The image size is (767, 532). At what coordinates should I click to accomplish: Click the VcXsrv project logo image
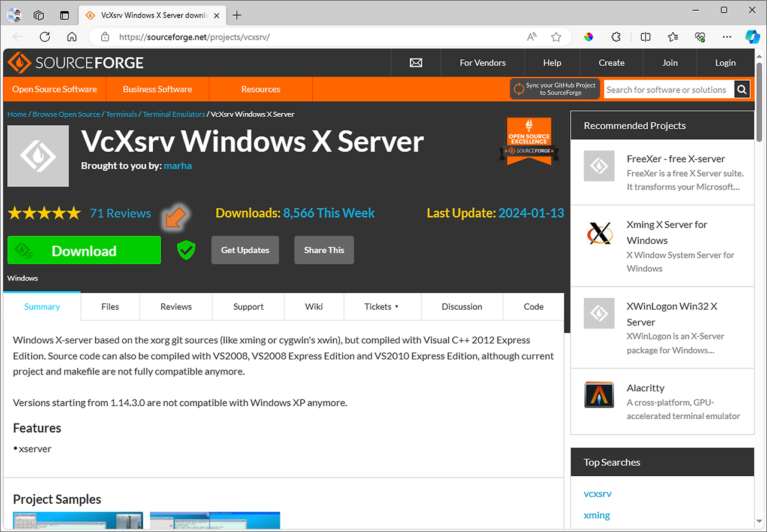click(x=38, y=156)
